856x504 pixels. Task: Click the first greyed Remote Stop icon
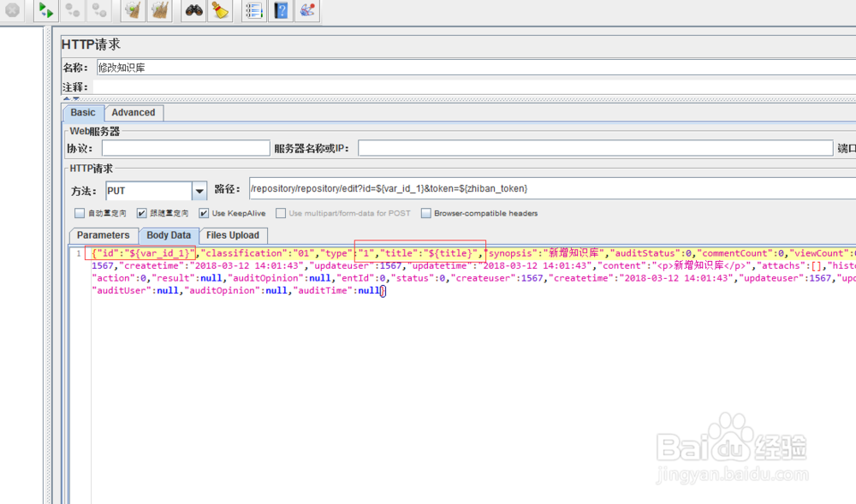pos(72,10)
